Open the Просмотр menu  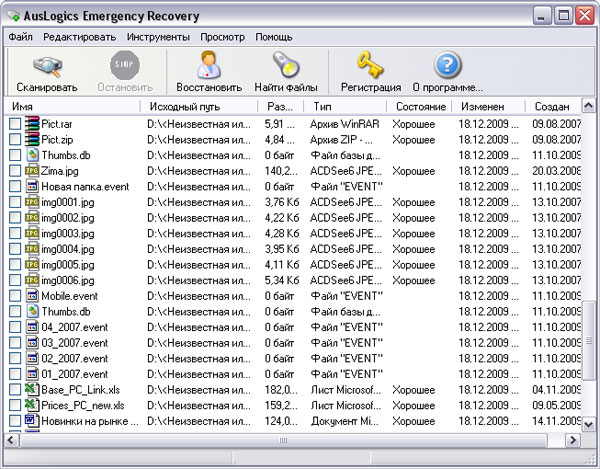pyautogui.click(x=223, y=37)
